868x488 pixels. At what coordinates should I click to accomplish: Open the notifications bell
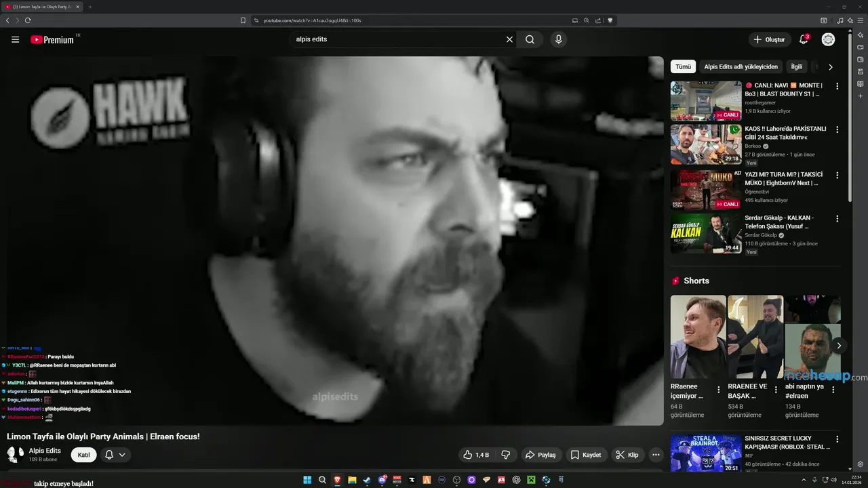(x=804, y=39)
